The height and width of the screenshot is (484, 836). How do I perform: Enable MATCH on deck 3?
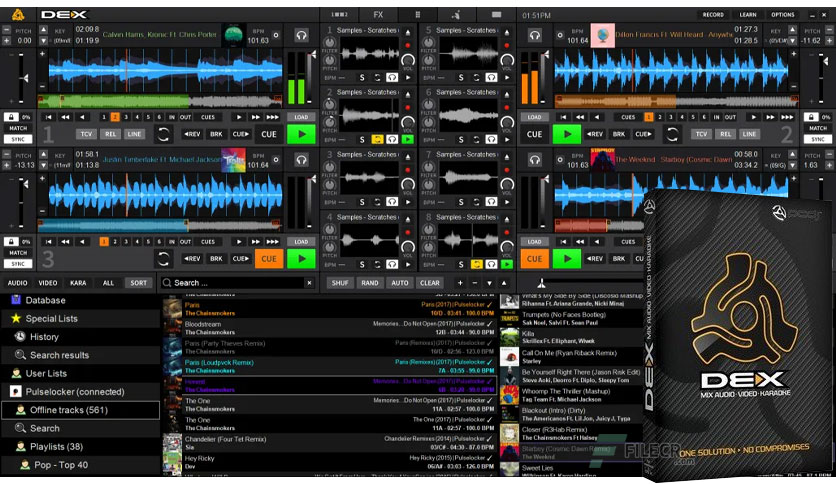click(x=18, y=253)
